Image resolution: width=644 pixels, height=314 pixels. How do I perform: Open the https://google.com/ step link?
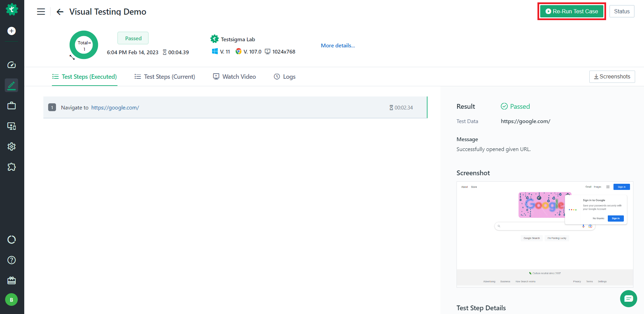coord(115,108)
